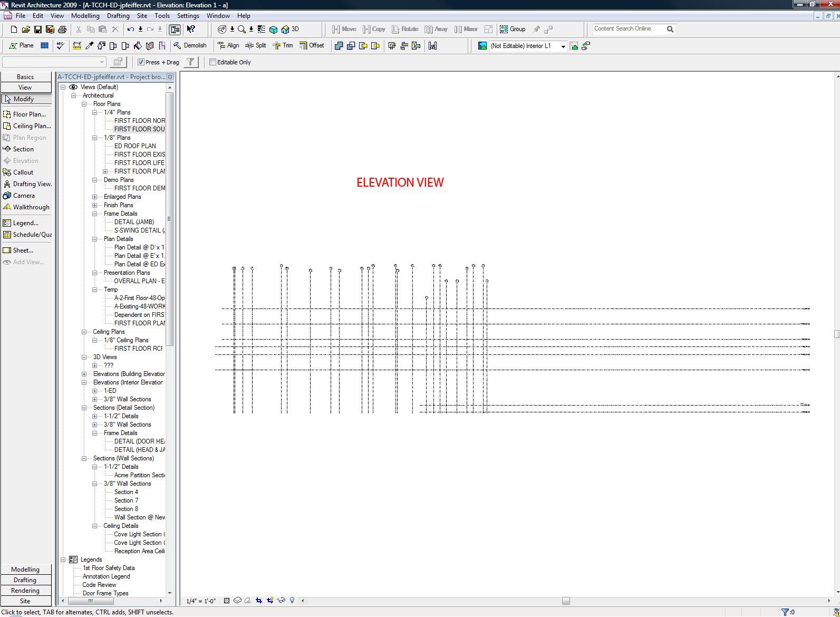Click the Callout button

[x=23, y=172]
